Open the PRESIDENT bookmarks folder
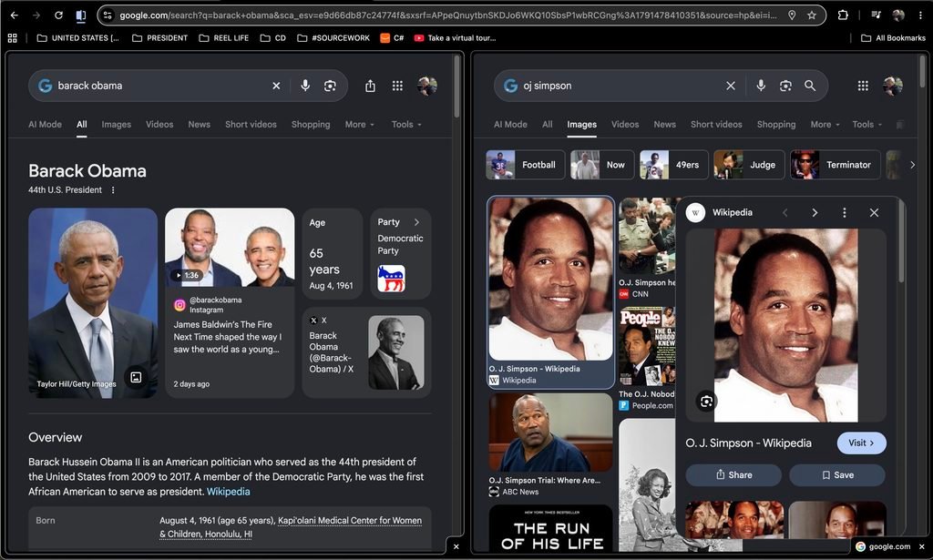 pos(159,38)
